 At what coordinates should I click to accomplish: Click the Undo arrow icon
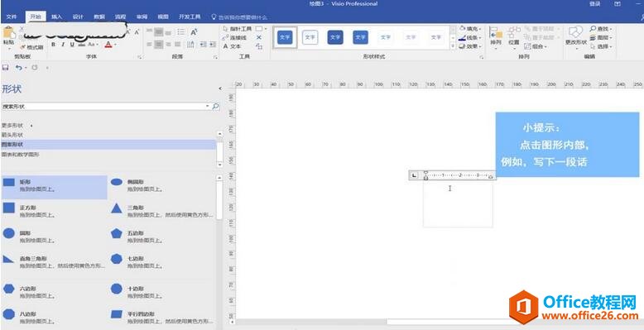18,67
